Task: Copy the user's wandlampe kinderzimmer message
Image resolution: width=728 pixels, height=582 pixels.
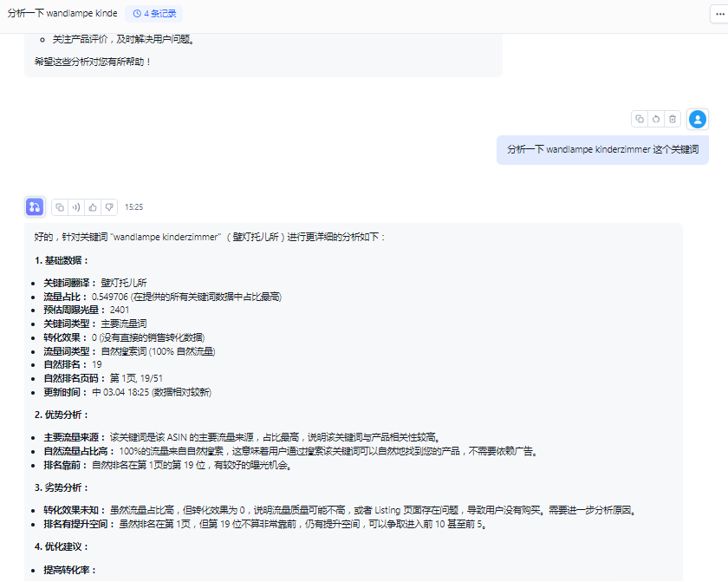Action: tap(640, 119)
